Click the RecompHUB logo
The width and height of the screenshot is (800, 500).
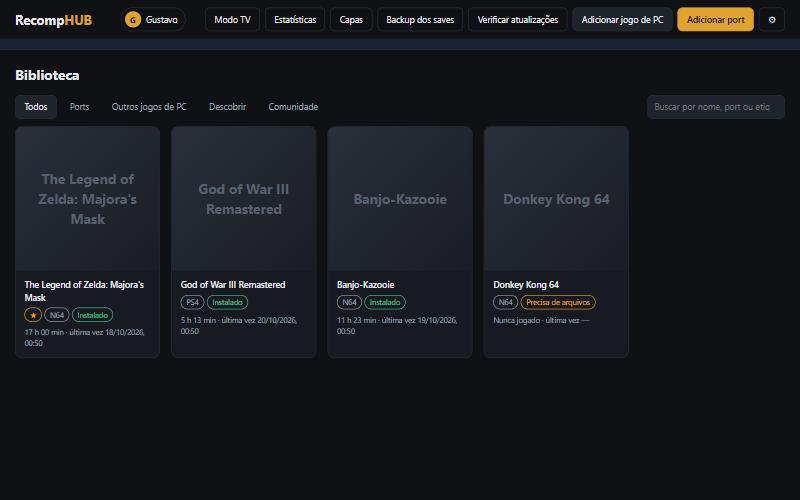[54, 20]
